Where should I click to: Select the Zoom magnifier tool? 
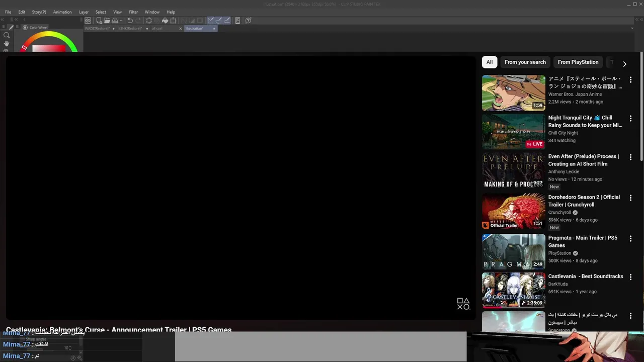[7, 35]
